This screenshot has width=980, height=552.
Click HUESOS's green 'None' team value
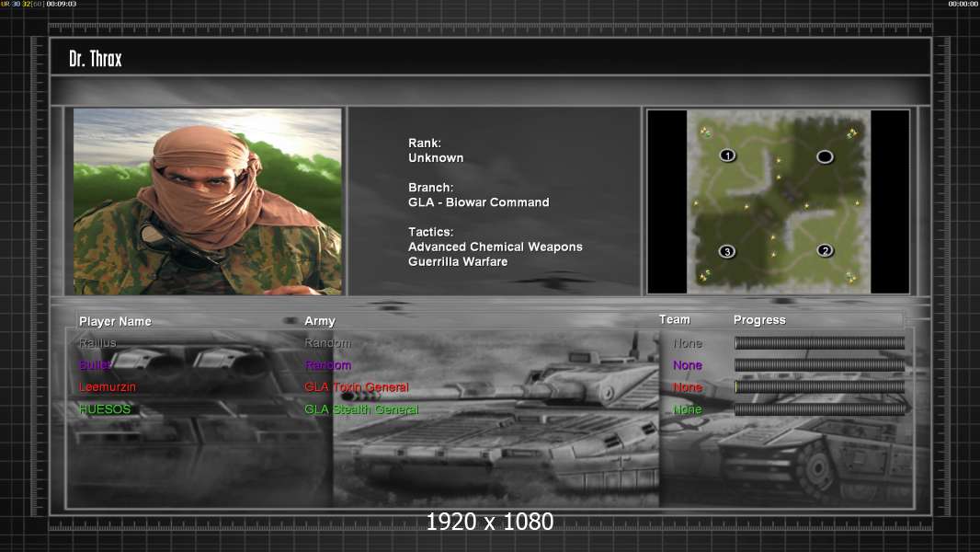(688, 409)
